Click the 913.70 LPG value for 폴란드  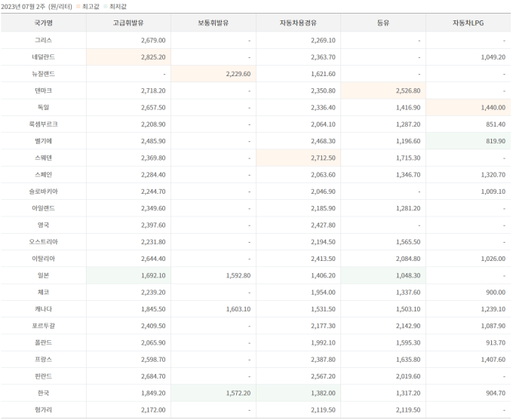(496, 342)
